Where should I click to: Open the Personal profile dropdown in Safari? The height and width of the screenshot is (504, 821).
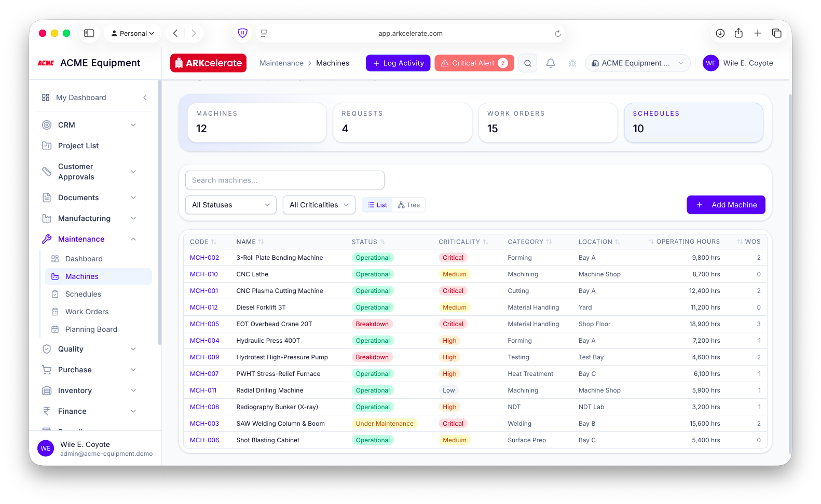click(x=133, y=33)
